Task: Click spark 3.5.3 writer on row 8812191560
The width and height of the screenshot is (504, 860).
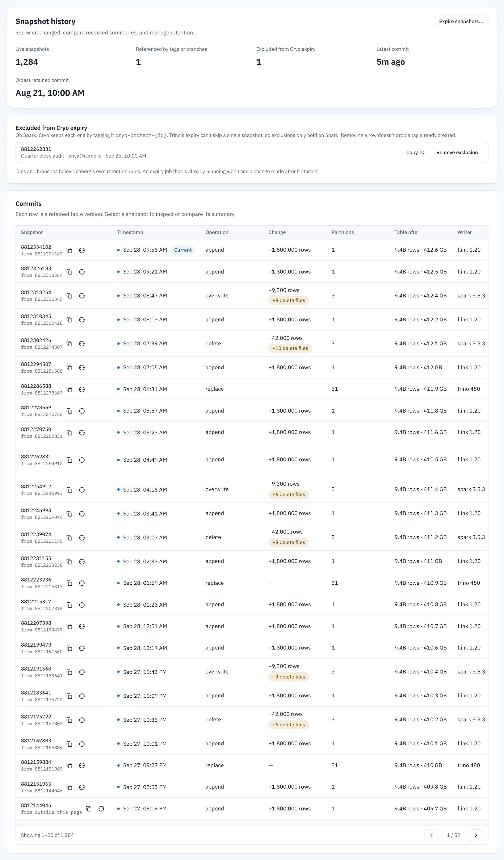Action: tap(471, 672)
